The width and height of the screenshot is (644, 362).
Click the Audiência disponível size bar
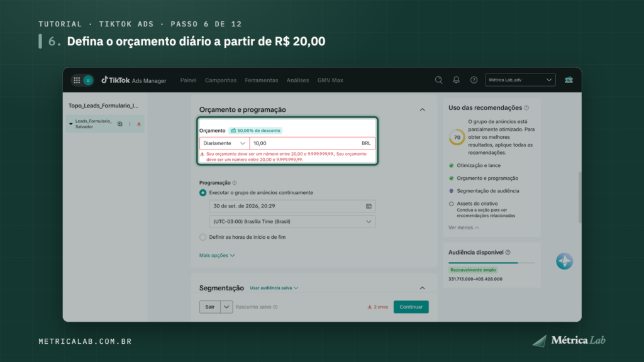point(492,263)
